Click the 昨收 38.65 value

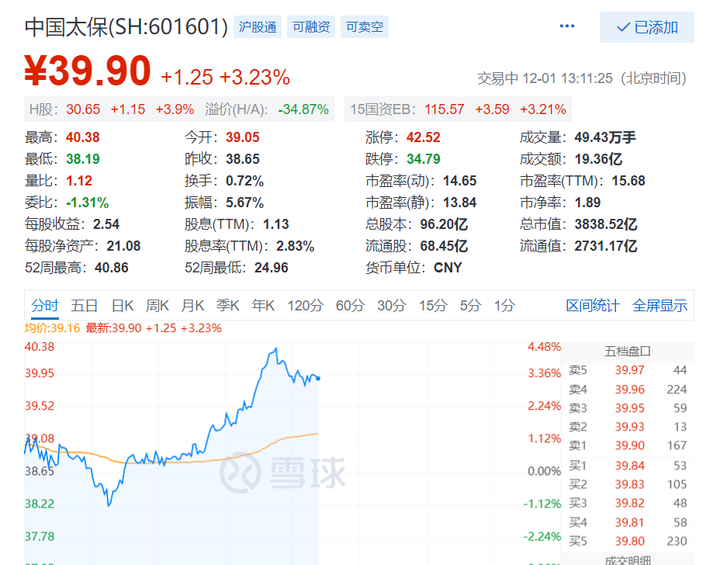click(x=242, y=159)
